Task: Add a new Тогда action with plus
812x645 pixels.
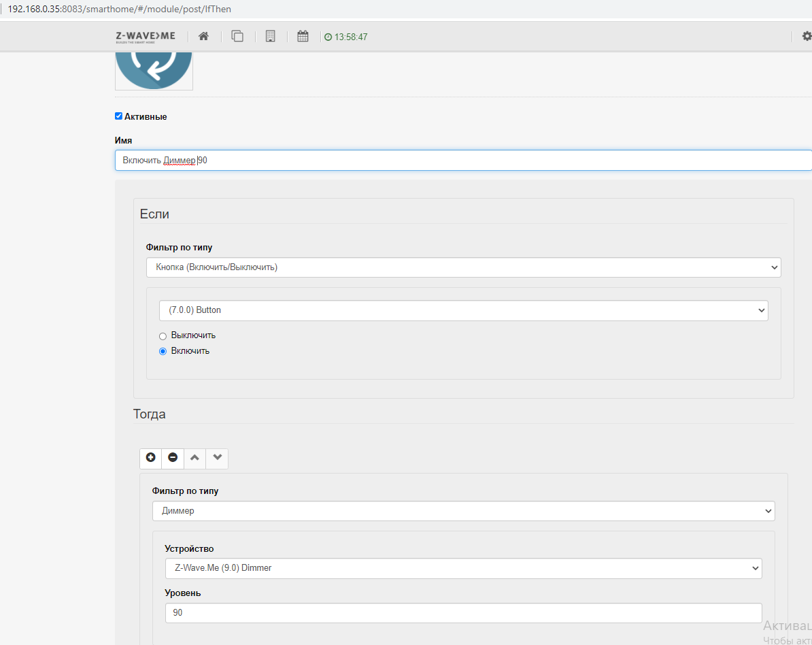Action: click(151, 458)
